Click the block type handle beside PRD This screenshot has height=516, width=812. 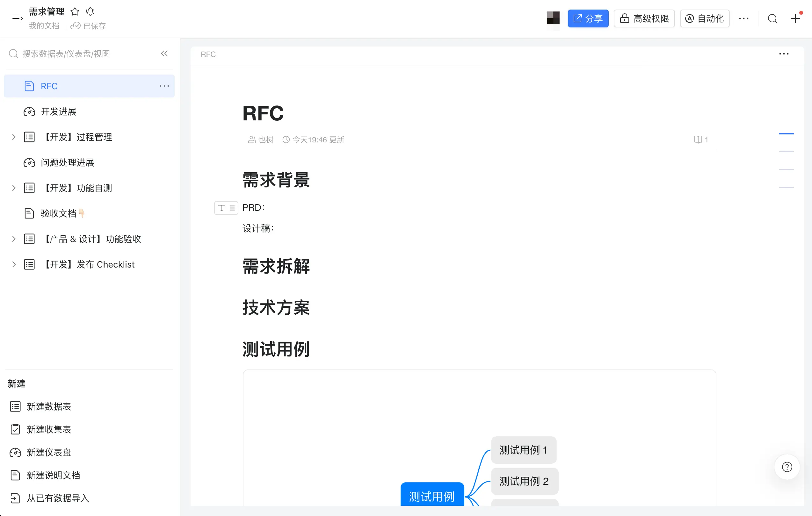(x=226, y=208)
